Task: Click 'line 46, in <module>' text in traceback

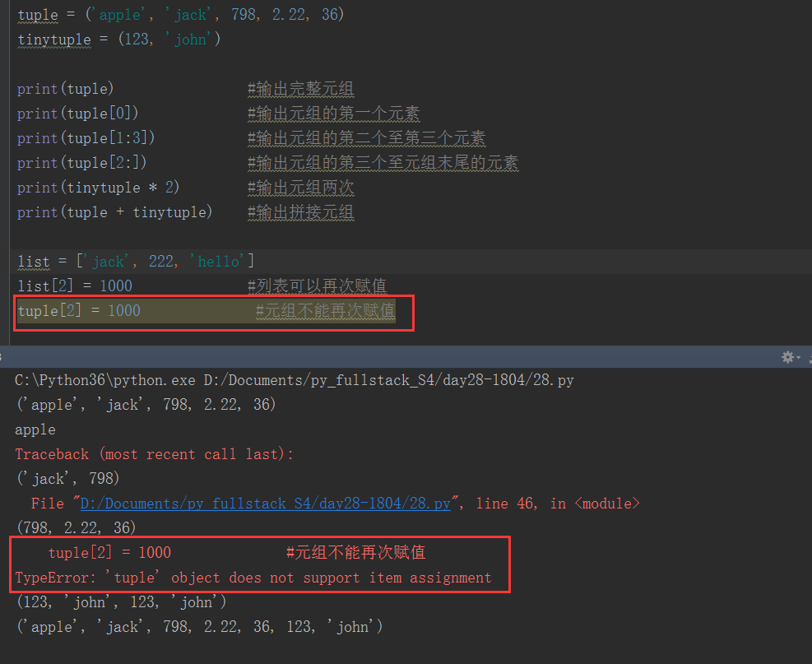Action: click(x=558, y=504)
